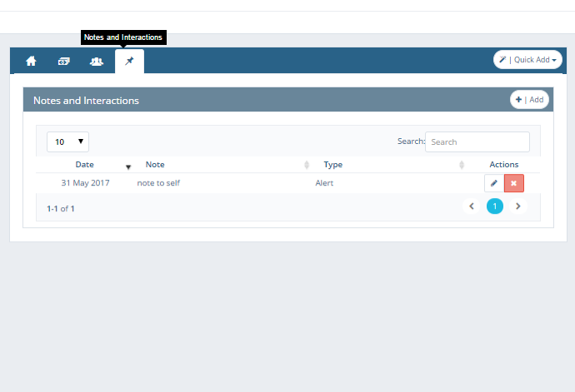Click the 'Alert' type cell
The width and height of the screenshot is (575, 392).
(324, 183)
